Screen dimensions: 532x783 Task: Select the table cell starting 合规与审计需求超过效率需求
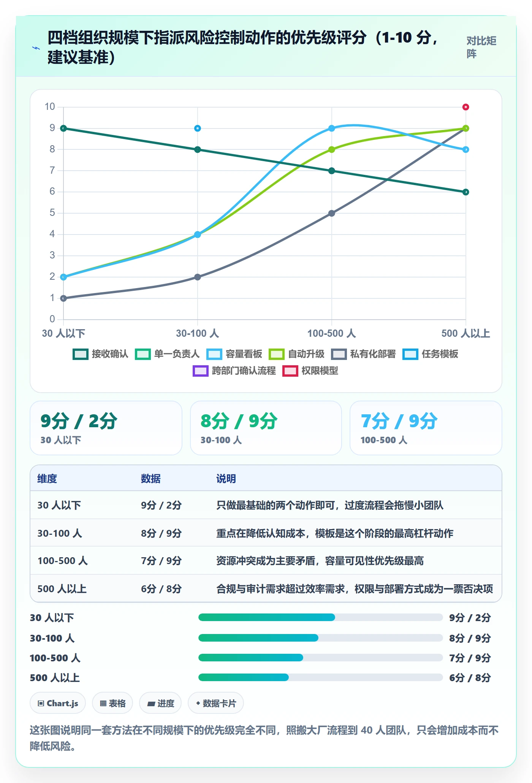355,589
